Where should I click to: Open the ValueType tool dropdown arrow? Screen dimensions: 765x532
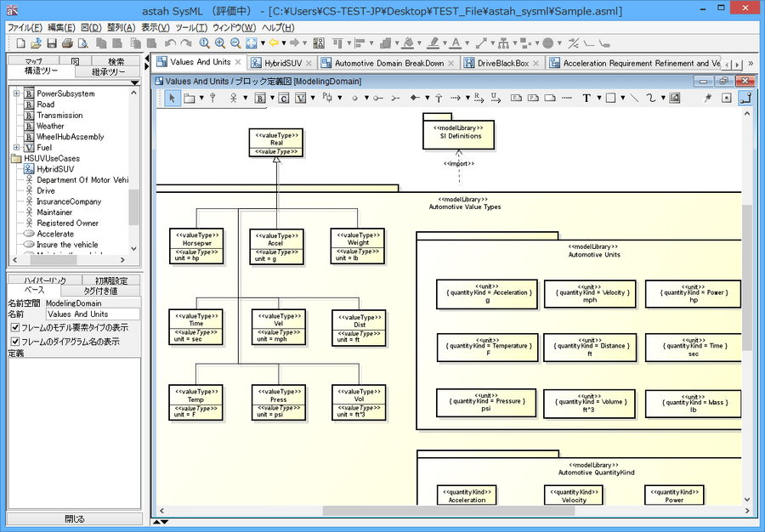pyautogui.click(x=313, y=98)
